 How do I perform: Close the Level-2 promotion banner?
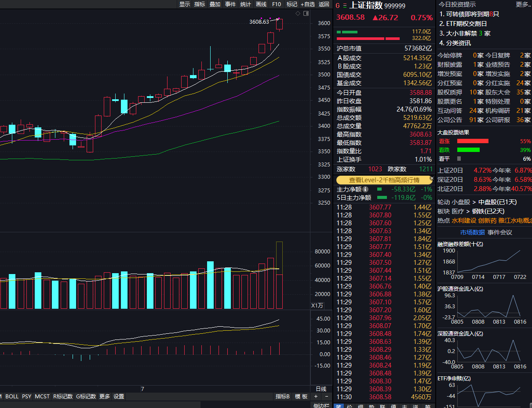tap(431, 179)
